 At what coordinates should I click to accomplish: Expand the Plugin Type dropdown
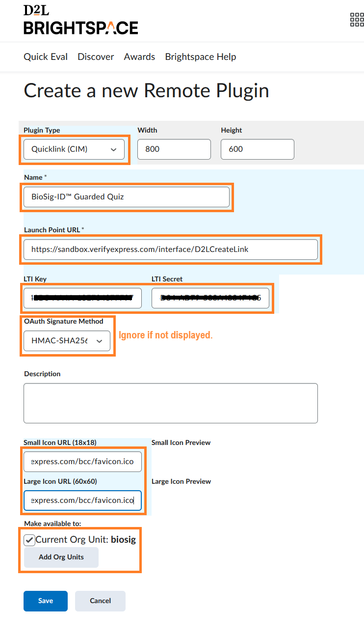[74, 149]
